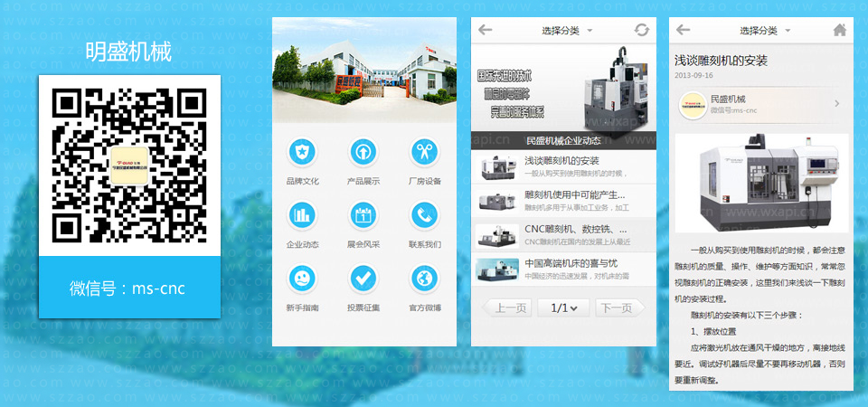
Task: Click the 下一页 next page button
Action: 620,308
